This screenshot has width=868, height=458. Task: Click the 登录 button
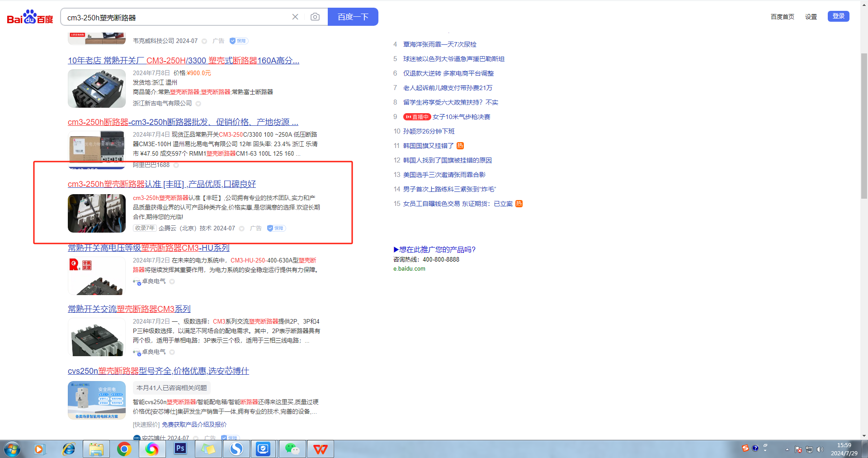click(839, 16)
